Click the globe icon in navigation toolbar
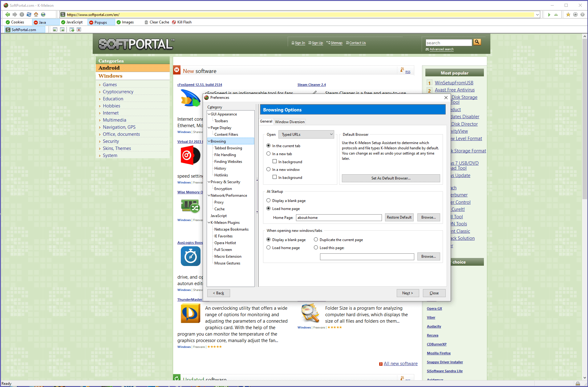The image size is (588, 387). pos(43,14)
